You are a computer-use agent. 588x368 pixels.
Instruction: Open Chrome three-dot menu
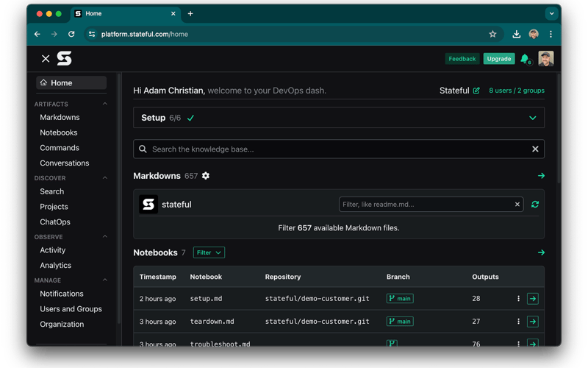click(x=551, y=34)
